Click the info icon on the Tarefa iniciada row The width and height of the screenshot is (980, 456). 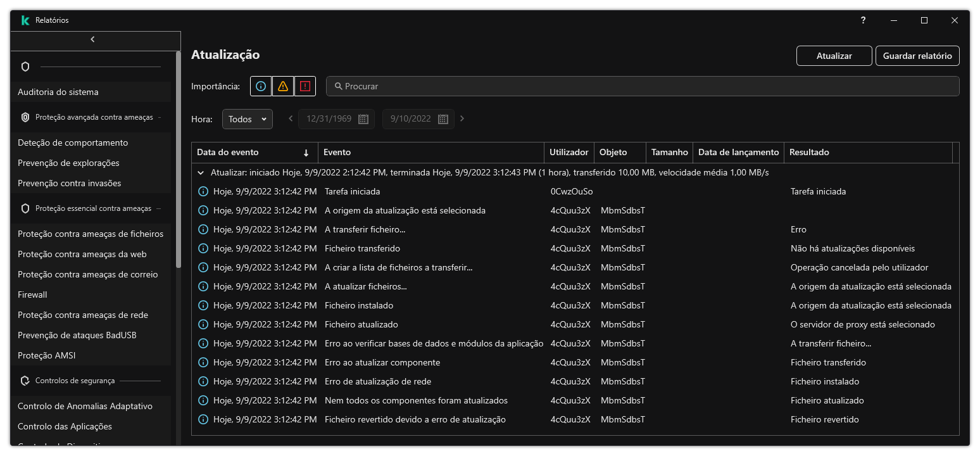click(203, 191)
